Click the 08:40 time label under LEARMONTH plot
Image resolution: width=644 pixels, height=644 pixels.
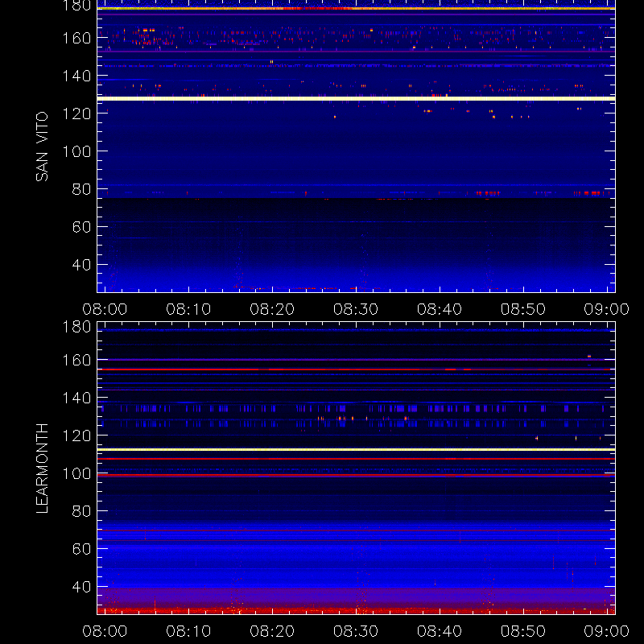(x=440, y=631)
